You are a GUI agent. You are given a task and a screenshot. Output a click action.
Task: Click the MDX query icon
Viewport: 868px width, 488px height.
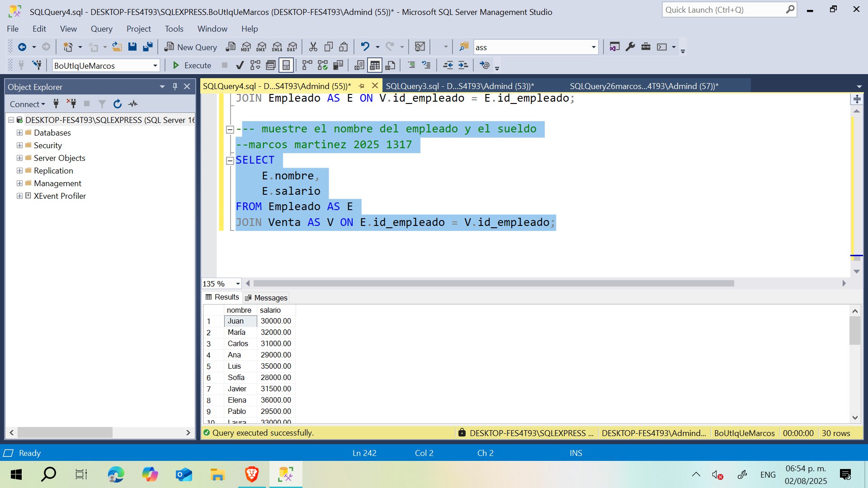click(246, 47)
